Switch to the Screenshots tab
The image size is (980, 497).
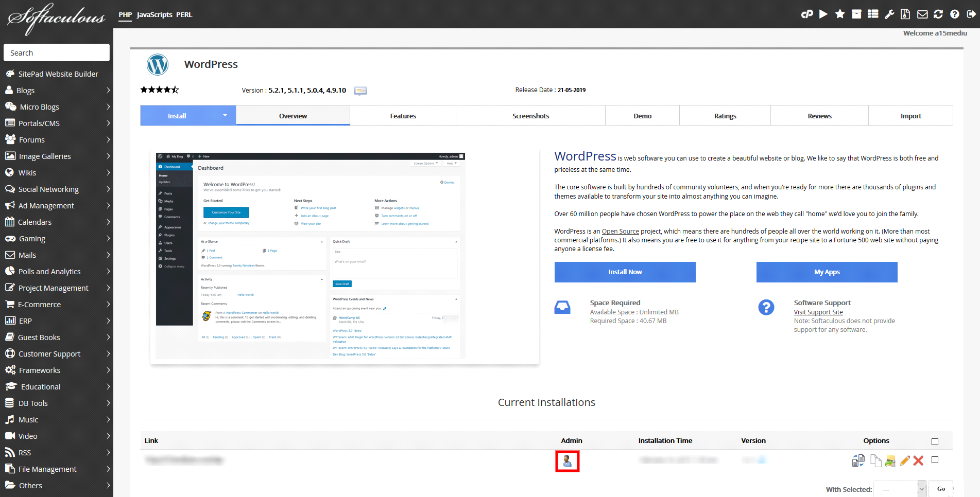pos(530,115)
